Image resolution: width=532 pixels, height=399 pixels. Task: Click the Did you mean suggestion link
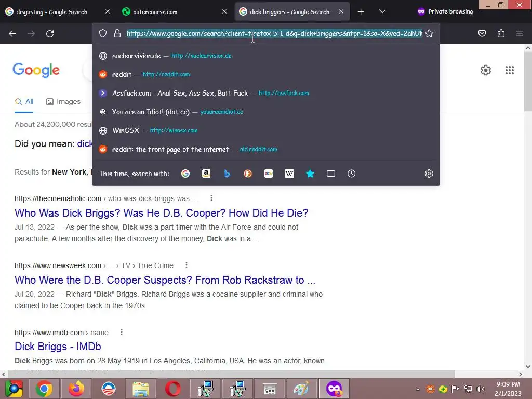pyautogui.click(x=85, y=144)
